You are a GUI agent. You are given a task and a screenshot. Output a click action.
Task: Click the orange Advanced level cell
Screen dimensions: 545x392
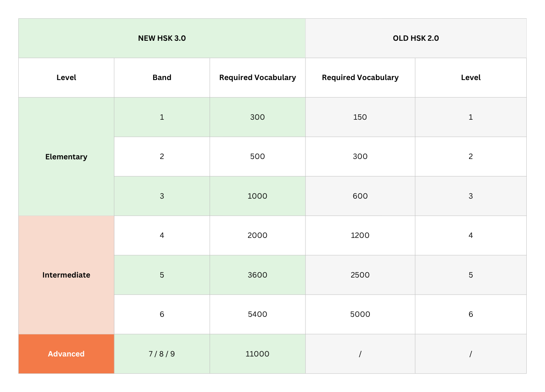(66, 354)
